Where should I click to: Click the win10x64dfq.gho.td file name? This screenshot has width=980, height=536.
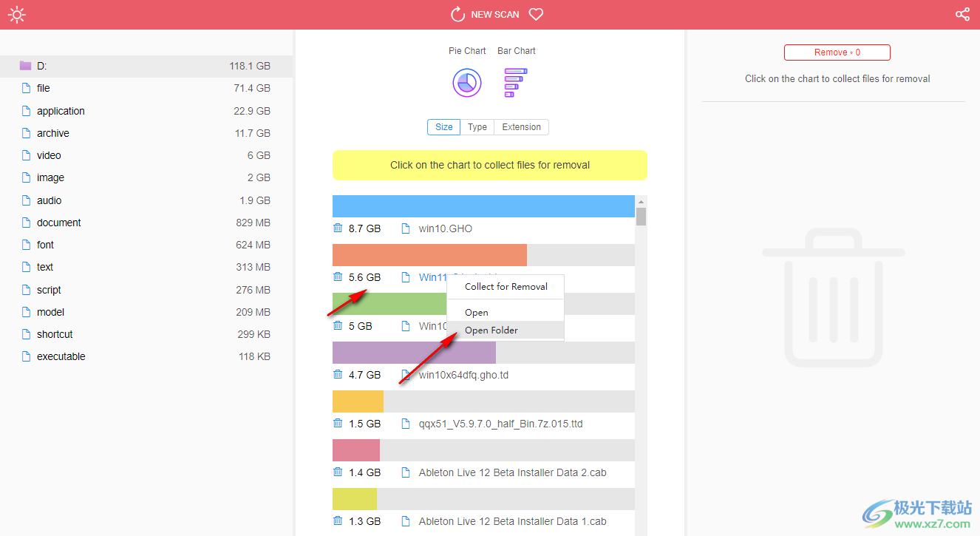tap(463, 375)
